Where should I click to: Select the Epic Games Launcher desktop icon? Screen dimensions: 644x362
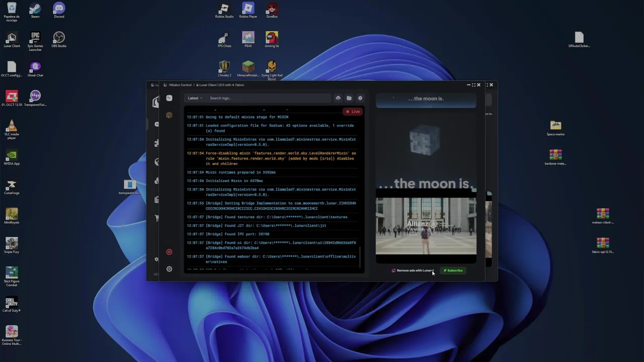(x=35, y=41)
